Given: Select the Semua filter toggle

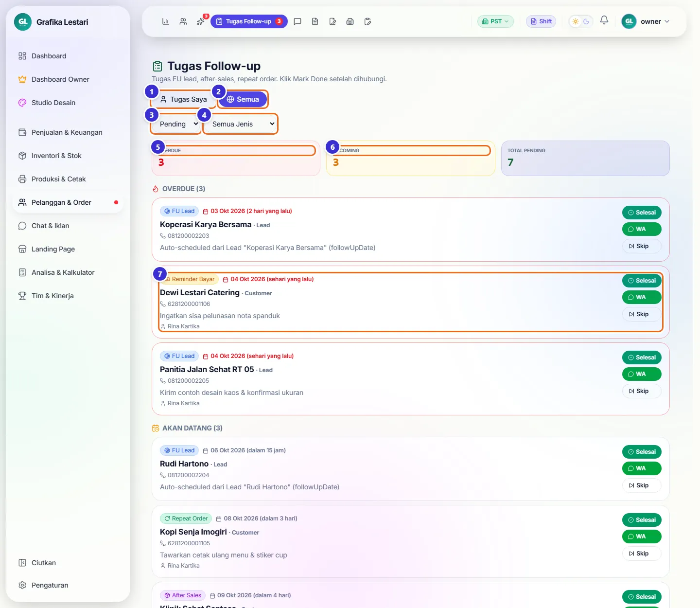Looking at the screenshot, I should (243, 99).
